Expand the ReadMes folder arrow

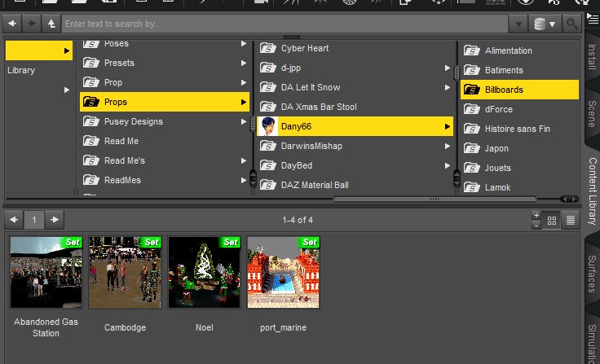pos(244,180)
